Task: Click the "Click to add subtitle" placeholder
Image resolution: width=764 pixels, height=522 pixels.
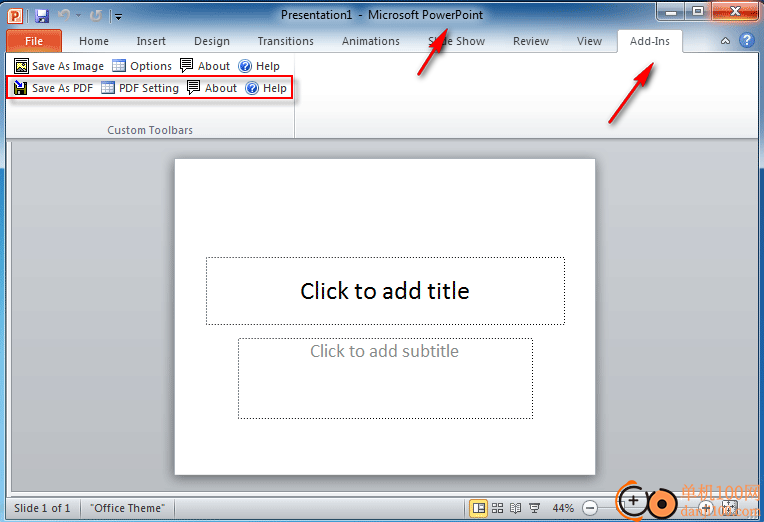Action: (385, 378)
